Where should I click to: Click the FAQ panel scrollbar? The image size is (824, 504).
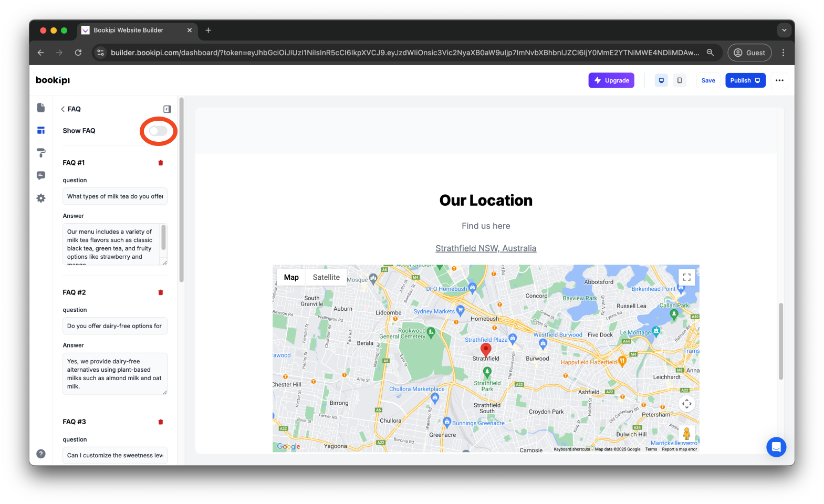pos(181,190)
